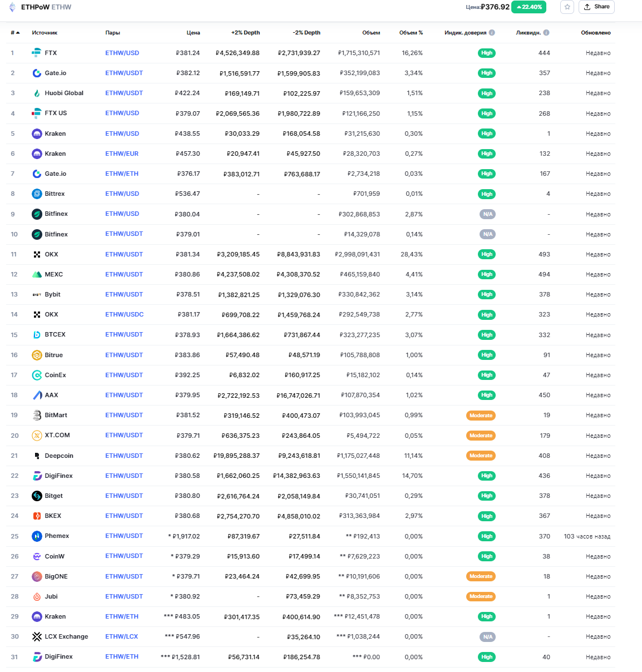Click Moderate trust badge in BitMart row
Image resolution: width=642 pixels, height=672 pixels.
point(481,416)
